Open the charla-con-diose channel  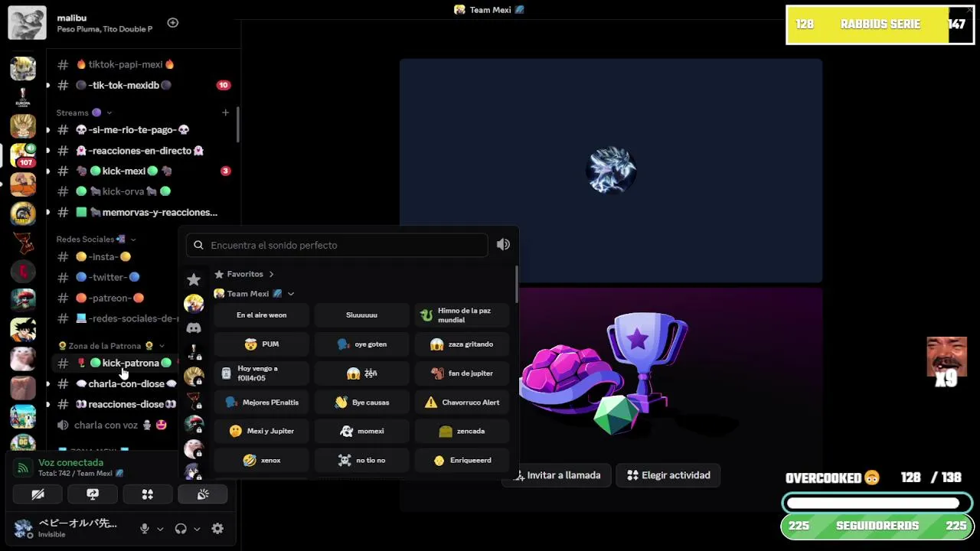[x=115, y=383]
